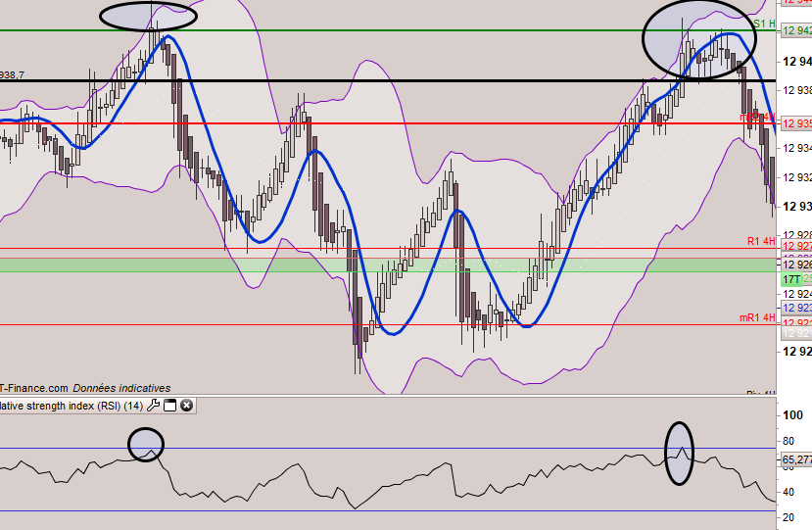Click the 12 934 axis price label
Viewport: 812px width, 530px height.
(x=797, y=148)
